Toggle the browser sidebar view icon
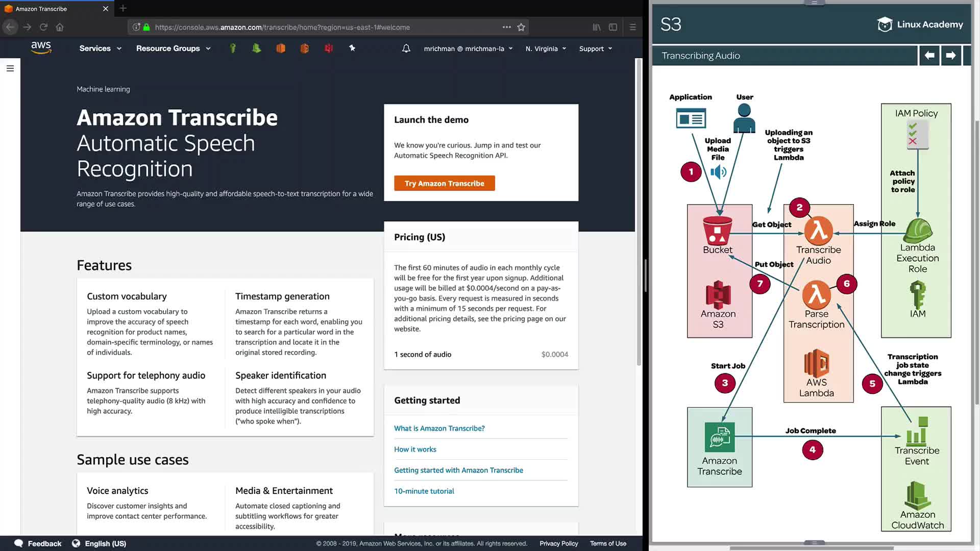This screenshot has width=980, height=551. pyautogui.click(x=613, y=27)
